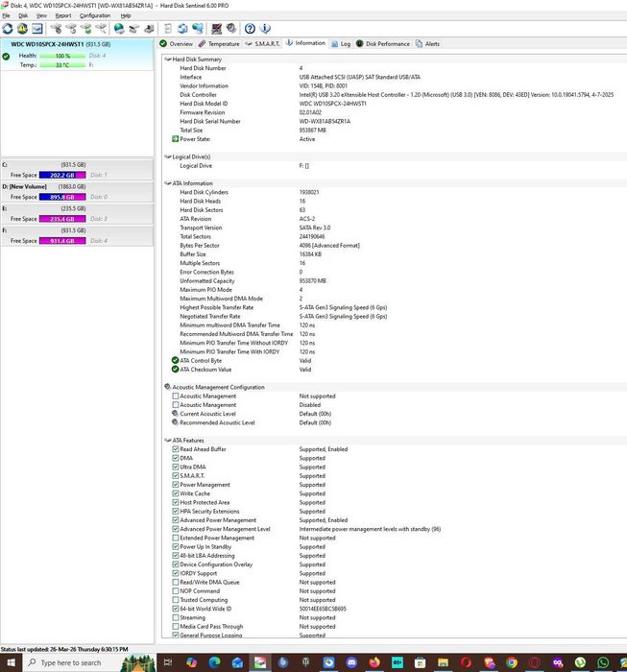Click the networked computers toolbar icon

(x=198, y=29)
